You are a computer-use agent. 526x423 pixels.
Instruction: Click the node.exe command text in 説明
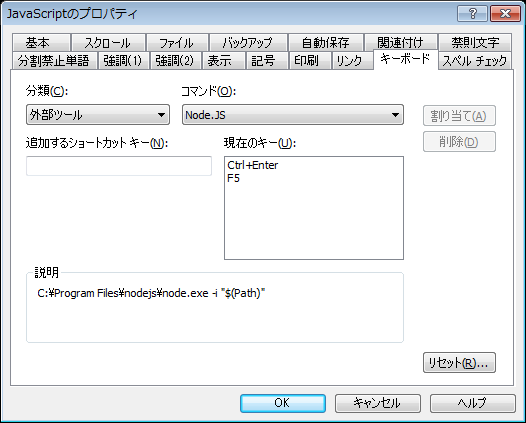(151, 293)
